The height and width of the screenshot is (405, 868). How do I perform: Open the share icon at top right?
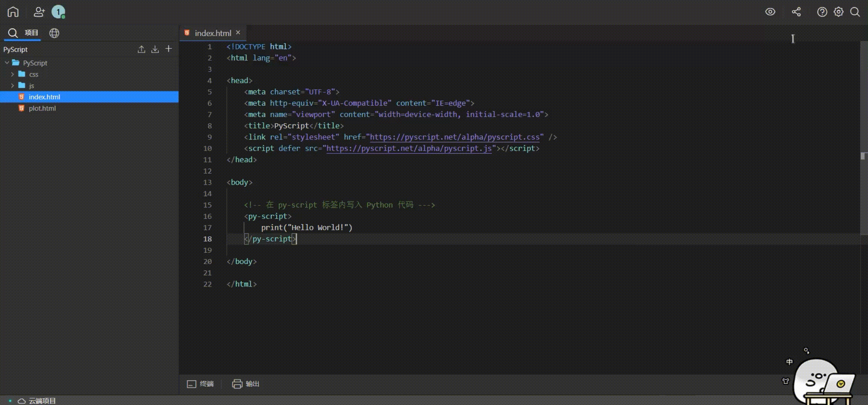pyautogui.click(x=796, y=12)
